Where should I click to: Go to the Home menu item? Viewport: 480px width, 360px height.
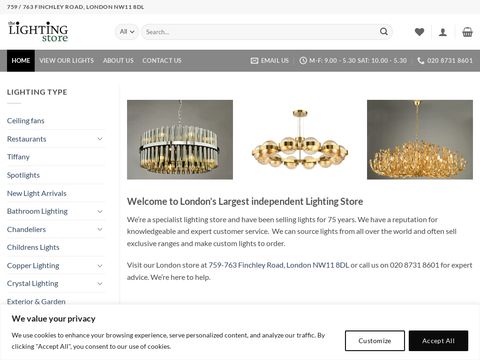21,61
